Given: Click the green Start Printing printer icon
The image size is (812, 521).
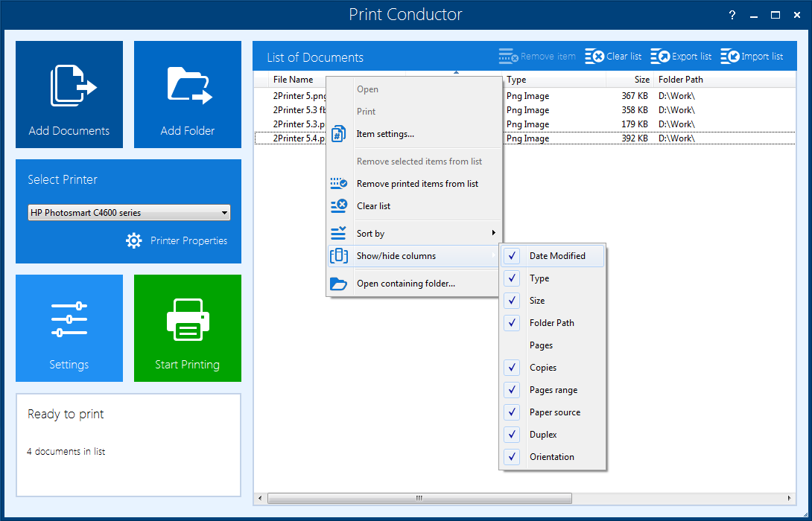Looking at the screenshot, I should [x=188, y=320].
